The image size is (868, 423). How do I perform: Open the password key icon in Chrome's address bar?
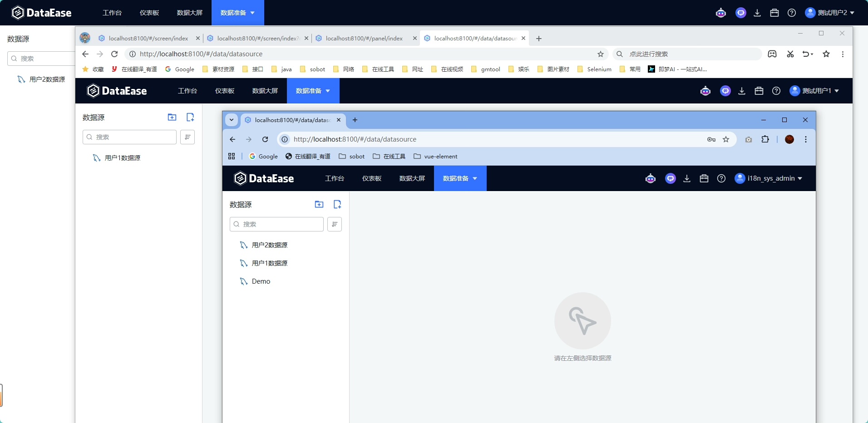tap(711, 139)
